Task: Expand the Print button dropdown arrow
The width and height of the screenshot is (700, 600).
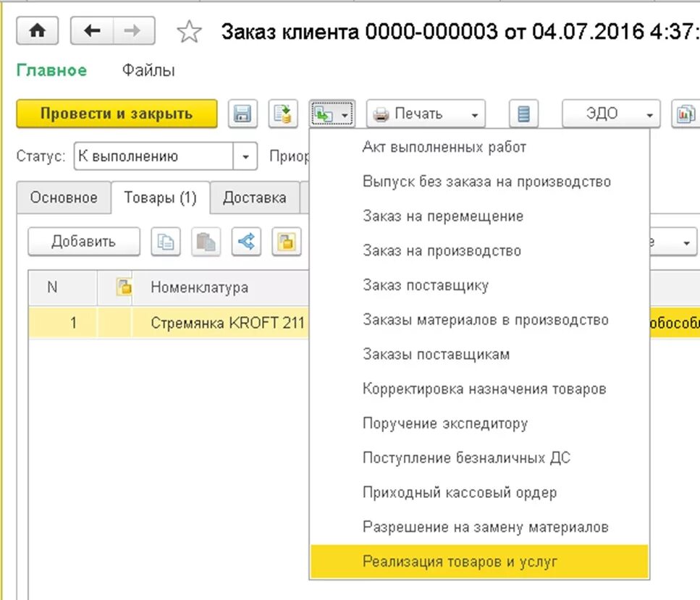Action: (x=476, y=114)
